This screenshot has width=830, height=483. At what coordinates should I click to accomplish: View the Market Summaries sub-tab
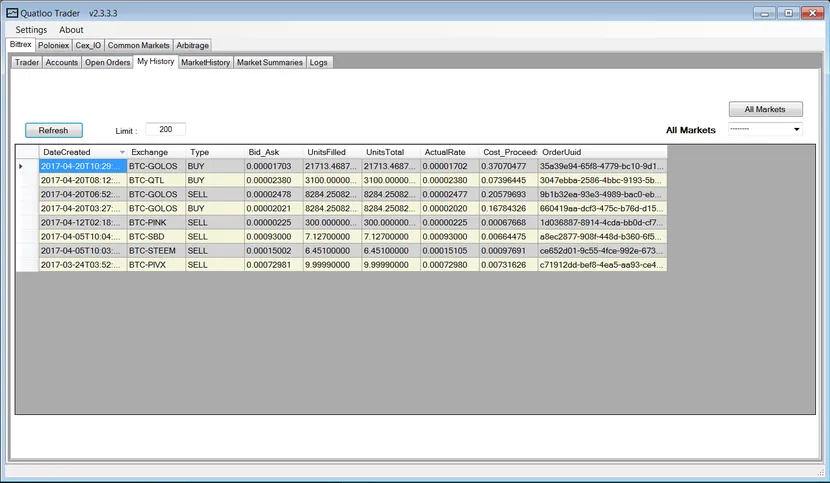[269, 62]
